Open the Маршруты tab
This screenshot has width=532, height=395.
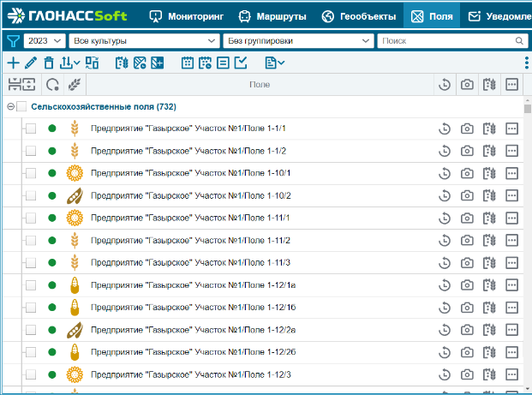pos(272,16)
